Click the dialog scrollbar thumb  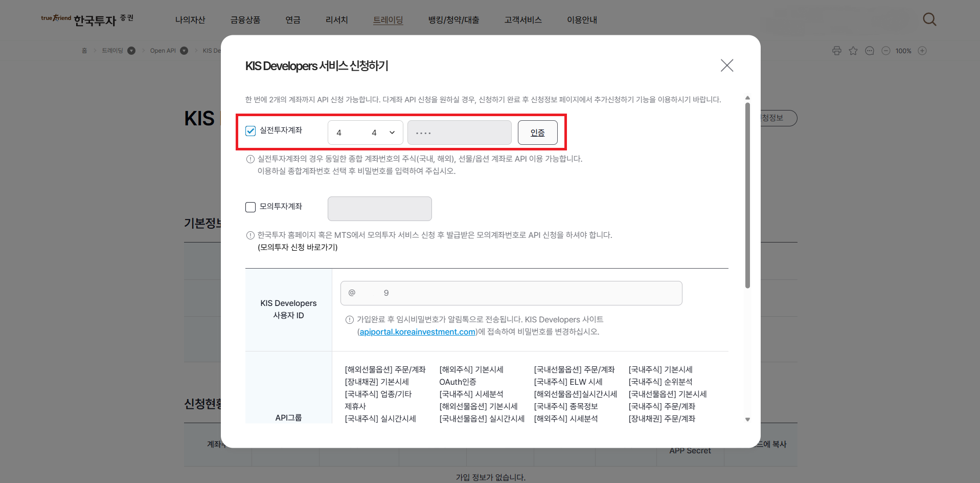[747, 195]
